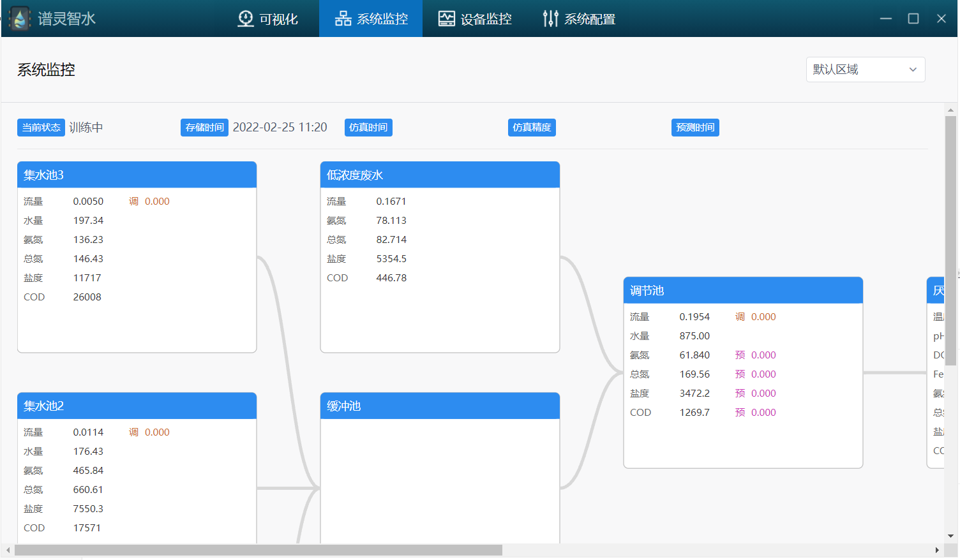Click 低浓度废水 盐度 value 5354.5
960x560 pixels.
click(391, 259)
